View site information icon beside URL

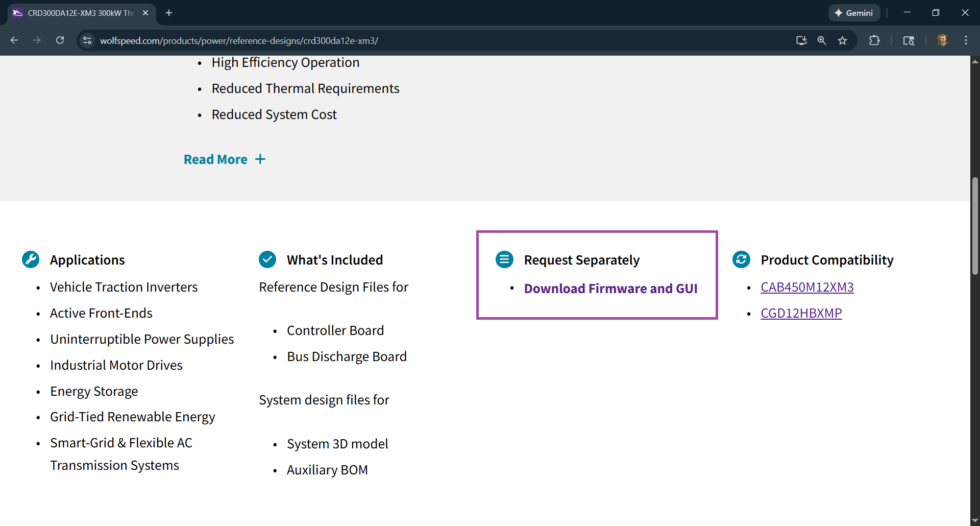[x=88, y=40]
